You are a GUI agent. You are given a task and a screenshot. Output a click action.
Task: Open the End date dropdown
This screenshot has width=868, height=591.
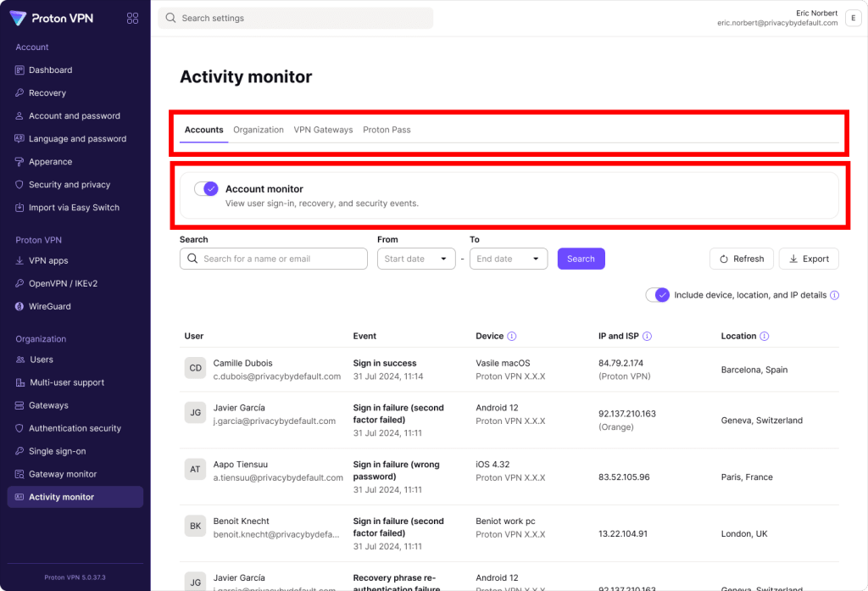509,259
